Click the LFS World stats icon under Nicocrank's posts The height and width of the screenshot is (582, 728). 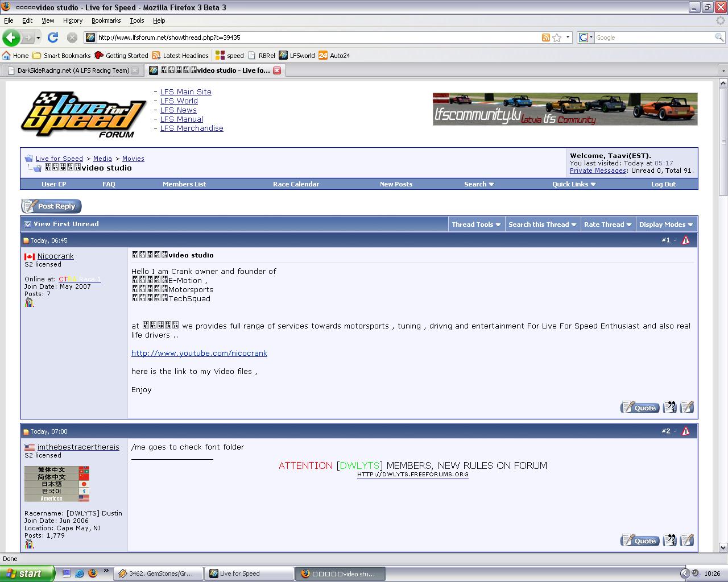point(29,302)
